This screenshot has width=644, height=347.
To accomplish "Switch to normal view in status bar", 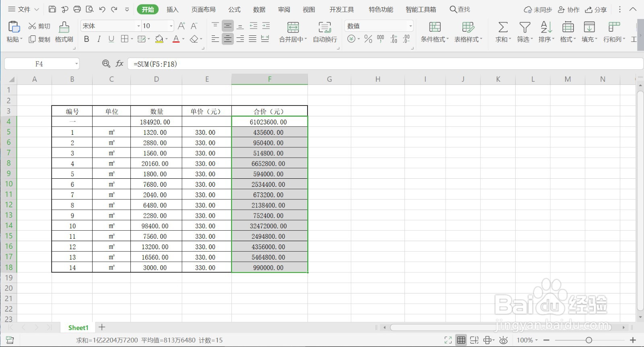I will 461,340.
